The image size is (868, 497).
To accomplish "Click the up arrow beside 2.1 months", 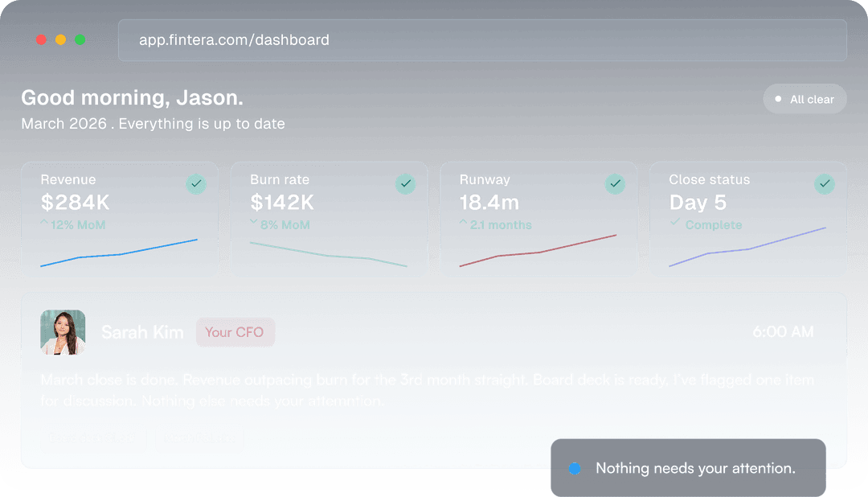I will click(464, 223).
